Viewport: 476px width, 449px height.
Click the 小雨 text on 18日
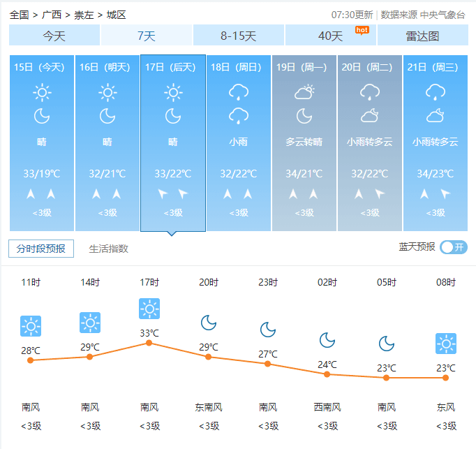[239, 142]
